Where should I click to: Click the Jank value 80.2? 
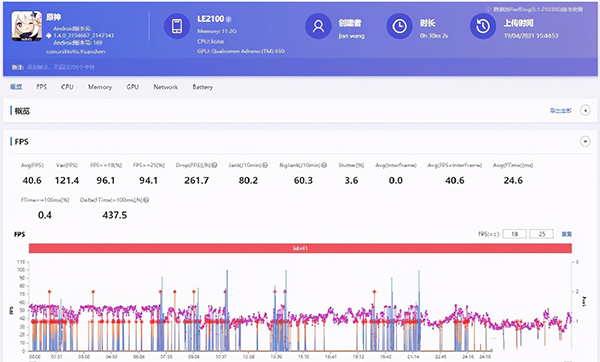pos(248,180)
